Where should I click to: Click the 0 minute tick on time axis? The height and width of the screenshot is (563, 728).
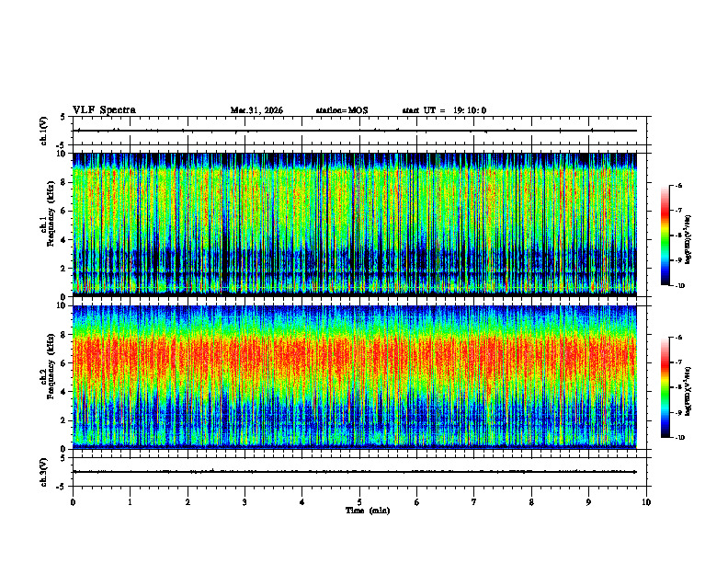point(73,502)
